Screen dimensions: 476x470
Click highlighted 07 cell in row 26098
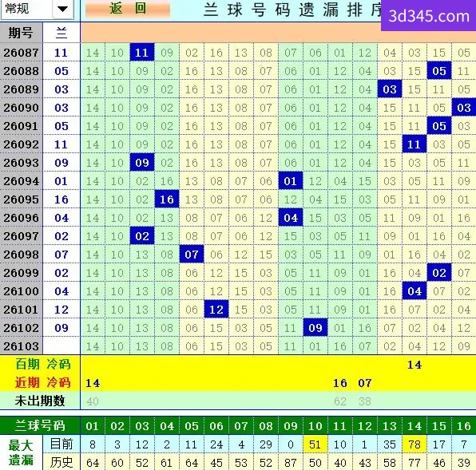[x=192, y=254]
